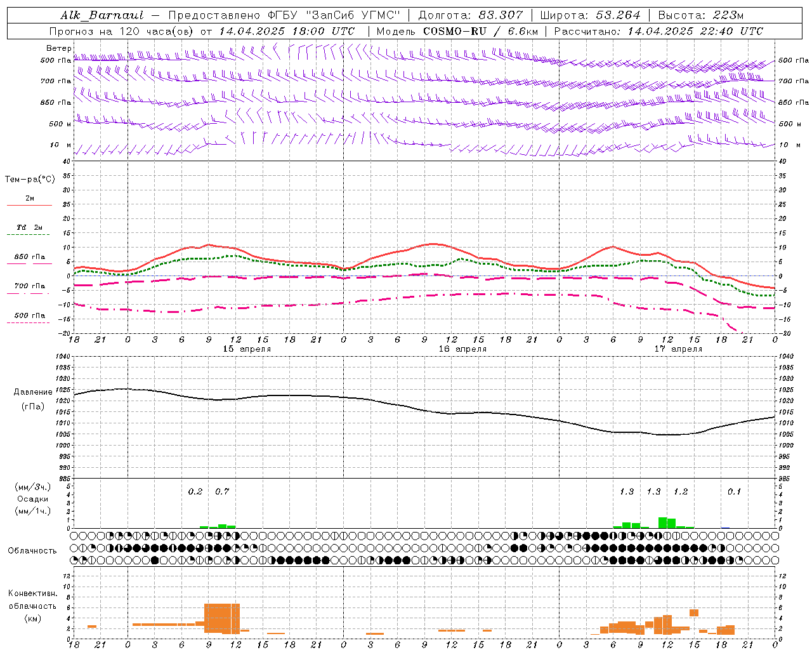Select 'Прогноз на 120 часа(ов)' text
The height and width of the screenshot is (650, 812).
coord(122,31)
